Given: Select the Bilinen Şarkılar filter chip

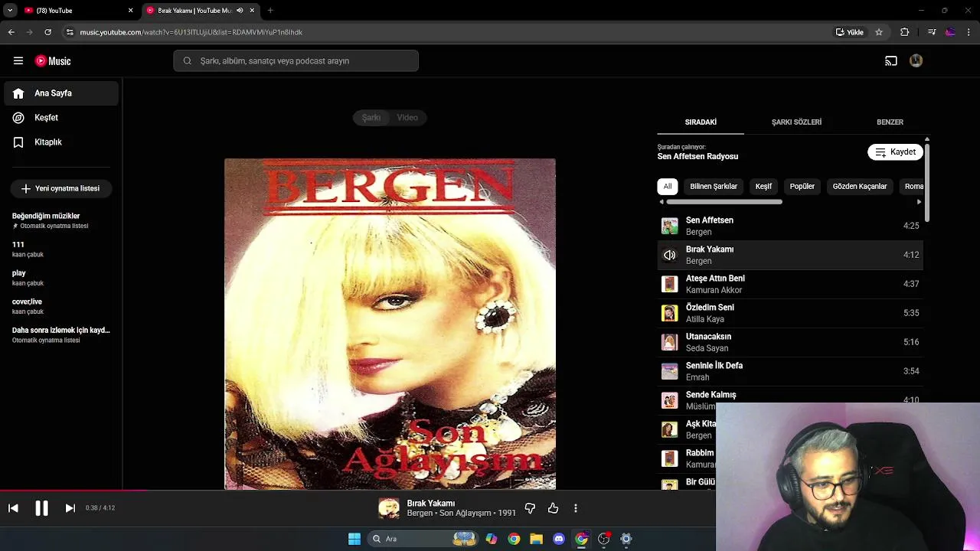Looking at the screenshot, I should tap(714, 187).
